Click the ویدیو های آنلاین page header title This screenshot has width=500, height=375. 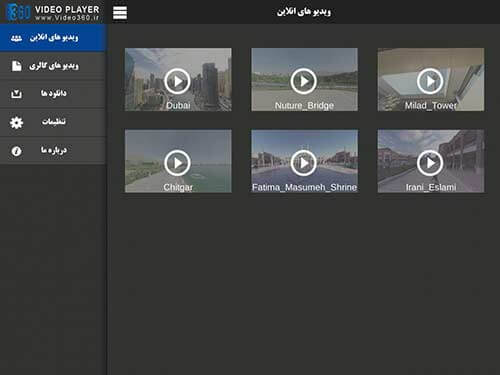(x=304, y=12)
